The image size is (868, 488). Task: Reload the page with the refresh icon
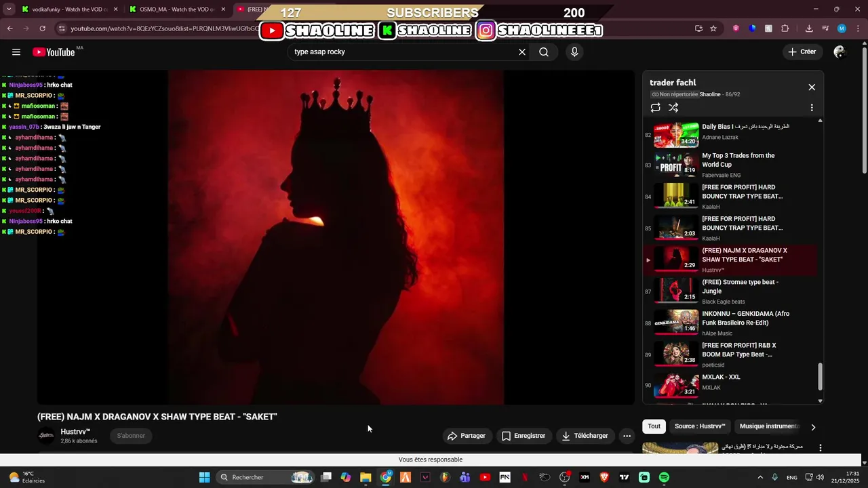point(42,28)
